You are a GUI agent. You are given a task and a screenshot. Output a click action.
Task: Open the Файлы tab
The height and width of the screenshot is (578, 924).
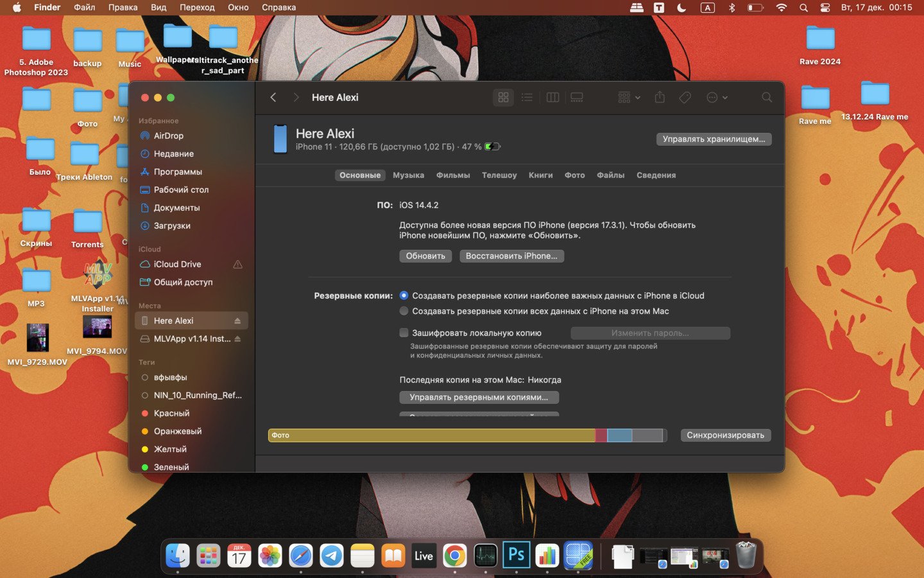pos(610,175)
